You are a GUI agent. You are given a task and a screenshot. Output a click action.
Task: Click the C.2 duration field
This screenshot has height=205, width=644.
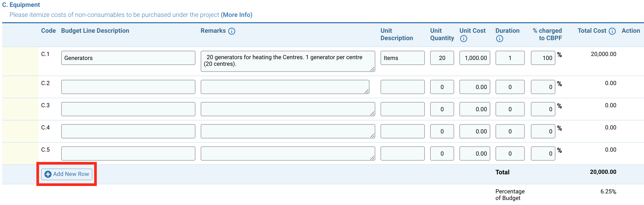click(510, 87)
